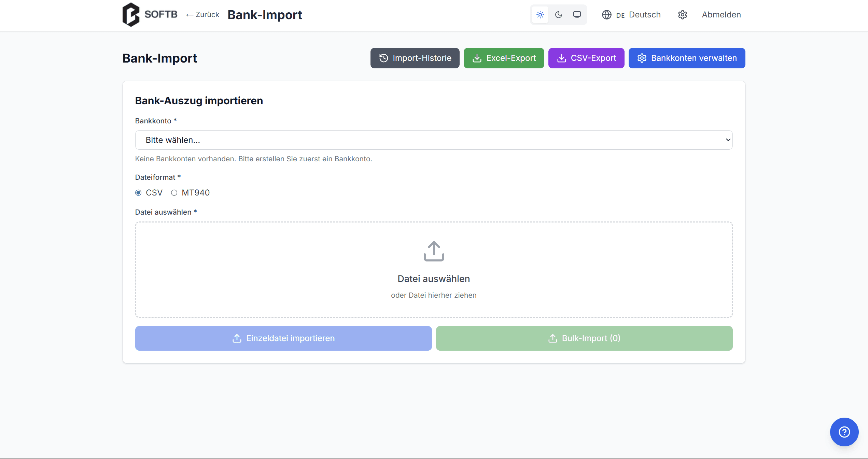Click the SOFTB logo icon
The height and width of the screenshot is (459, 868).
coord(131,15)
